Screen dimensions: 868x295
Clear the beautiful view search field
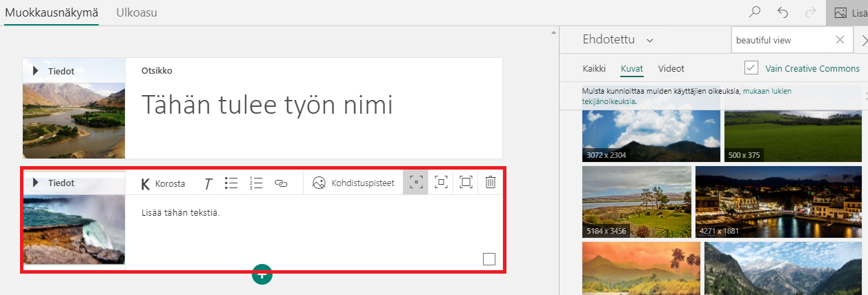coord(840,40)
